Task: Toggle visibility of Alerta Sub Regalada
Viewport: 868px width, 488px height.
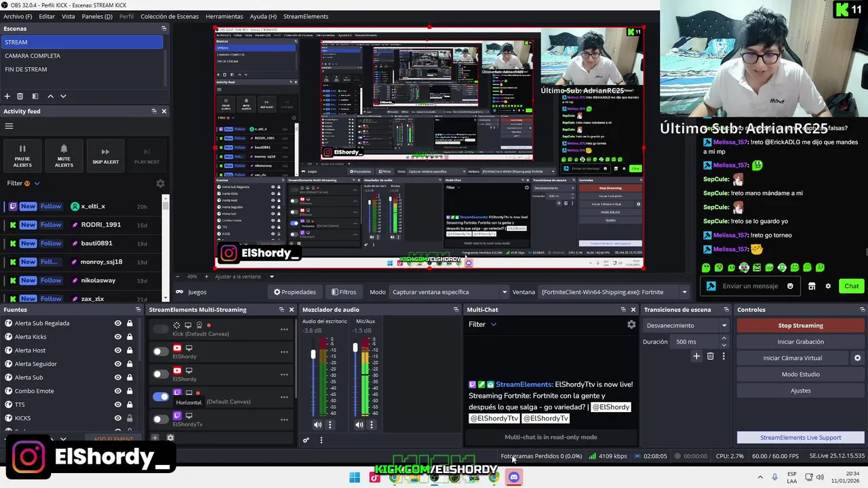Action: click(118, 323)
